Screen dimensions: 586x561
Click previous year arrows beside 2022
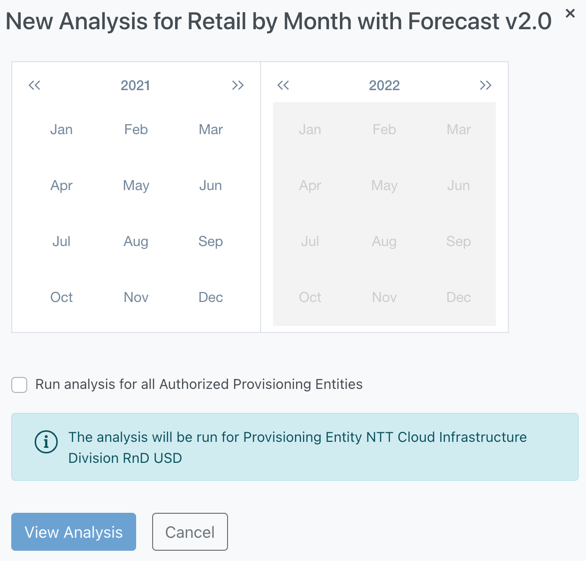pos(283,85)
